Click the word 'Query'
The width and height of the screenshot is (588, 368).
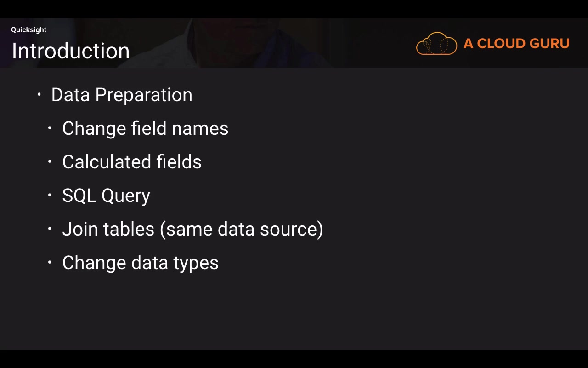pos(126,196)
